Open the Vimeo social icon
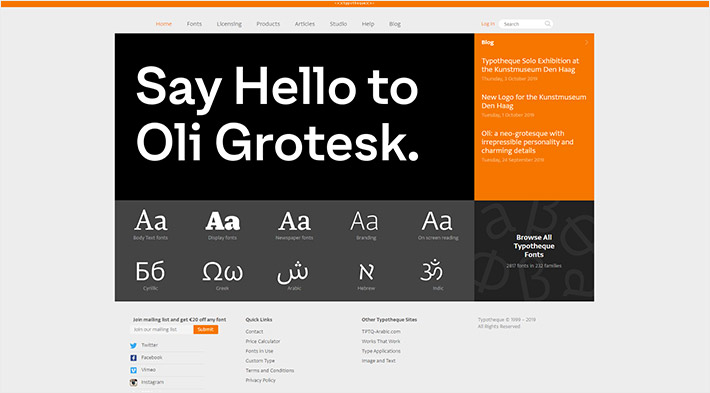This screenshot has height=393, width=710. coord(133,370)
